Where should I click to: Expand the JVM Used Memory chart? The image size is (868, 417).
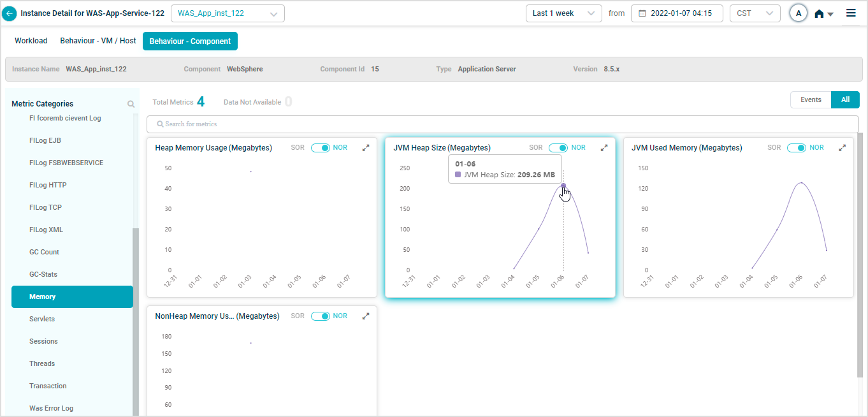[x=843, y=147]
